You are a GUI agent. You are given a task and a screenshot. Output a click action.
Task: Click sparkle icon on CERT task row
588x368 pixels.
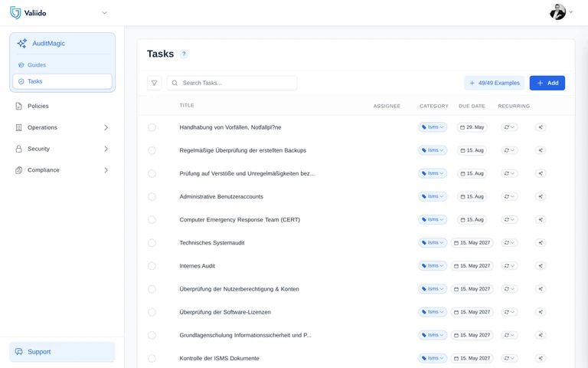541,220
